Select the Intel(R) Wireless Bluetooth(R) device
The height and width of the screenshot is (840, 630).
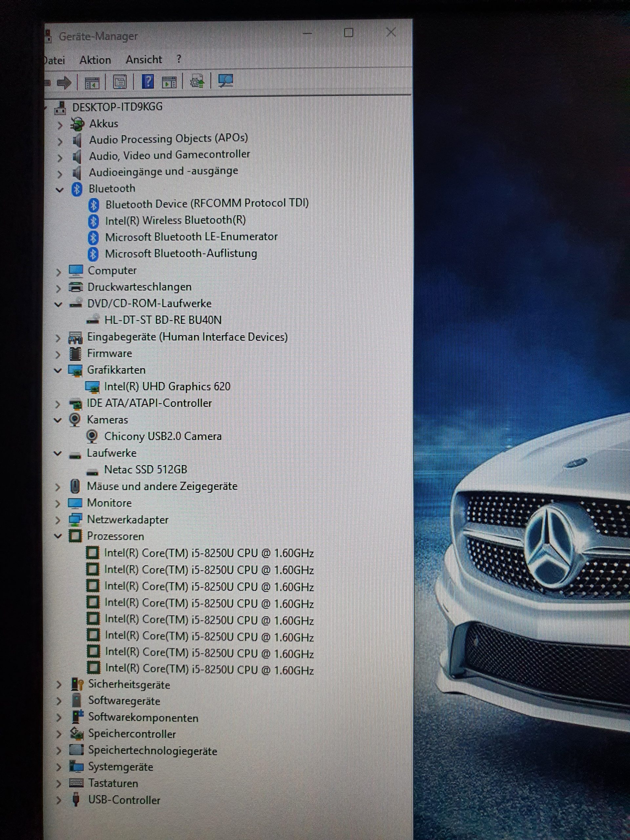click(175, 220)
